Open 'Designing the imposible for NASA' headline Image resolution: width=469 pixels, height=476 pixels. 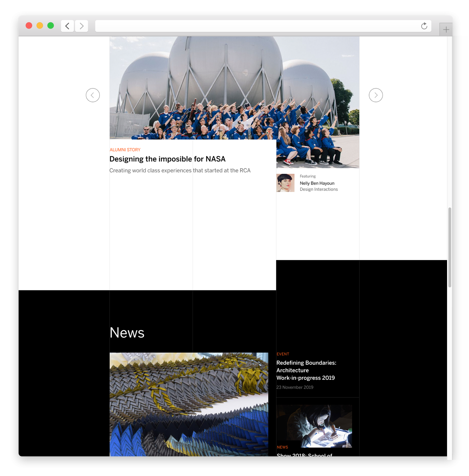[167, 159]
